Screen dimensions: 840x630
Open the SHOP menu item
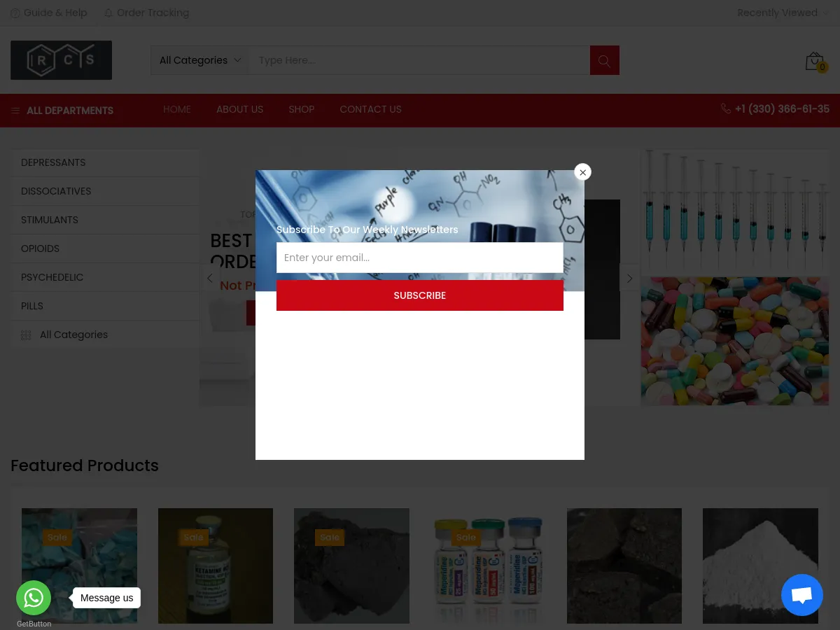[301, 109]
